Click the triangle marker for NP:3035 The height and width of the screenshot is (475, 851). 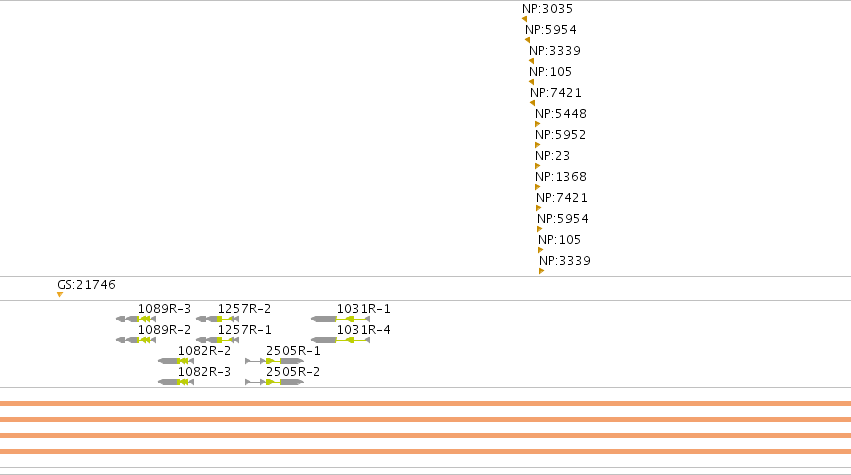tap(524, 19)
